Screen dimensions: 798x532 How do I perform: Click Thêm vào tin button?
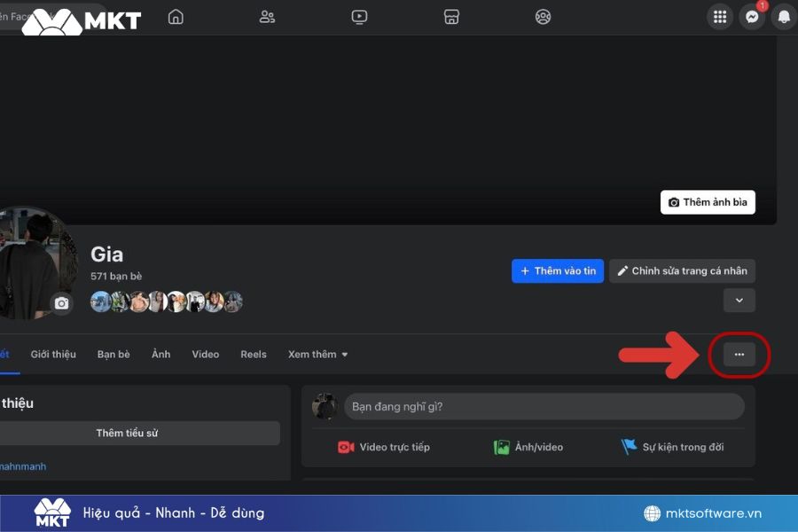pos(558,271)
